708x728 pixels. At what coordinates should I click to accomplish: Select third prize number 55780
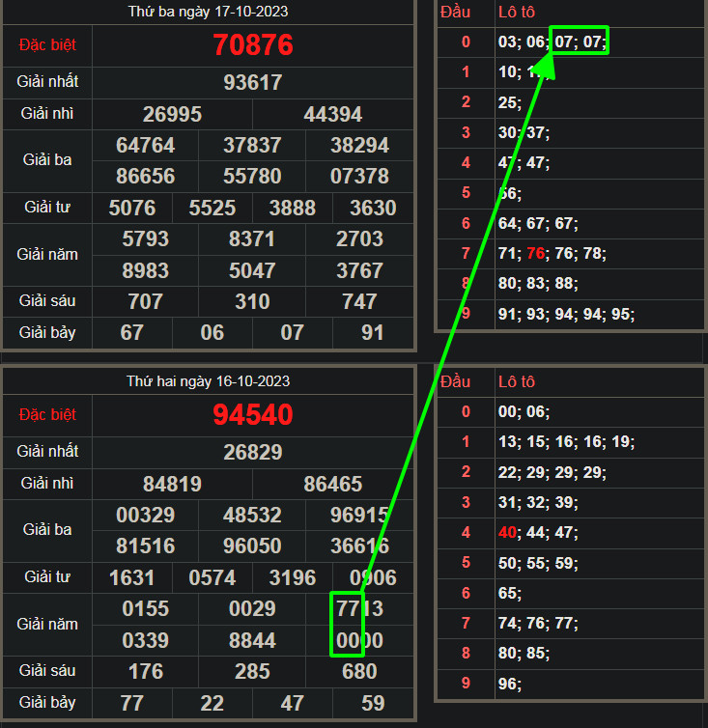tap(252, 177)
